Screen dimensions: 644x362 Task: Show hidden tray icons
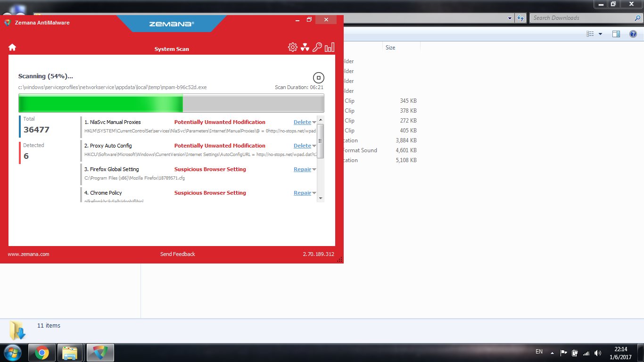(552, 353)
